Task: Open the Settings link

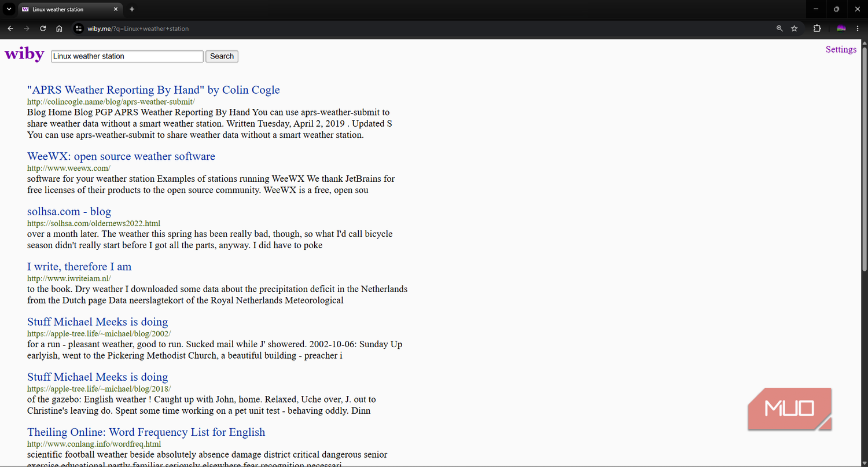Action: tap(841, 49)
